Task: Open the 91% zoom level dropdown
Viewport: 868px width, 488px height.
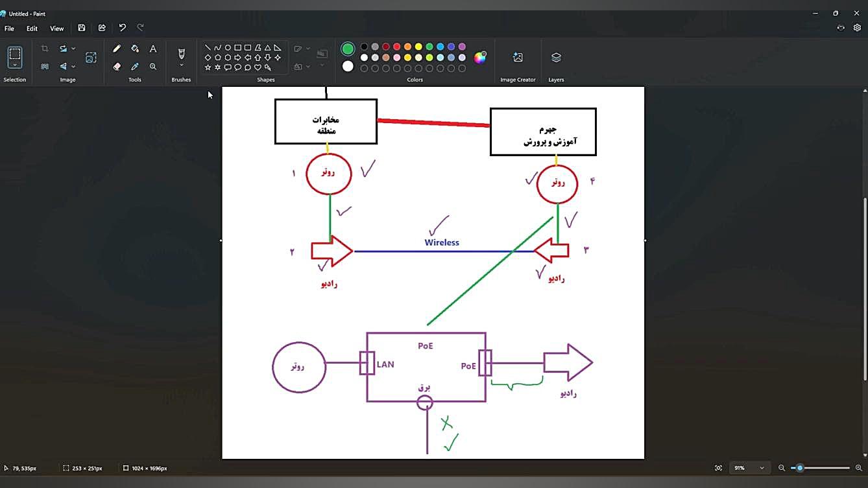Action: click(749, 468)
